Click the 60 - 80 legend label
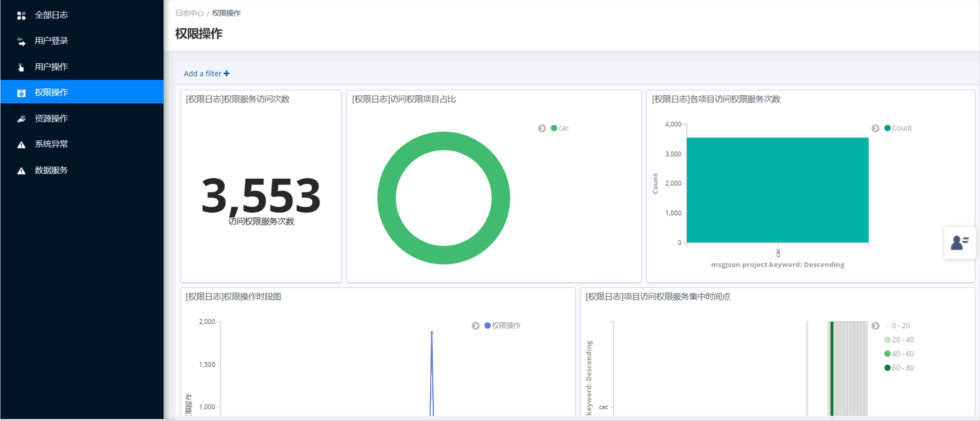The height and width of the screenshot is (421, 980). [903, 367]
